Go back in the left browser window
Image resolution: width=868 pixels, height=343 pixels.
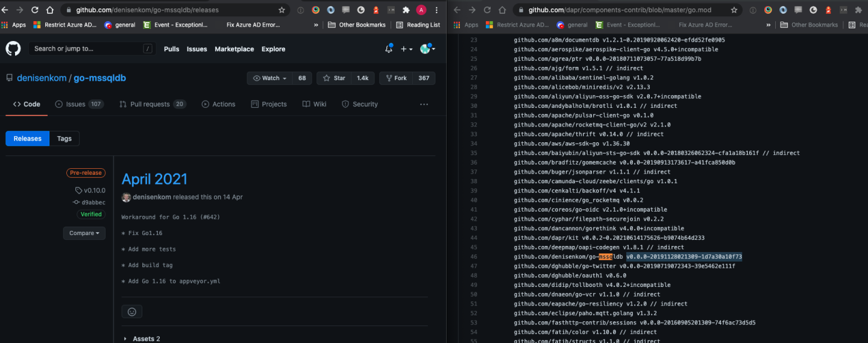coord(5,10)
